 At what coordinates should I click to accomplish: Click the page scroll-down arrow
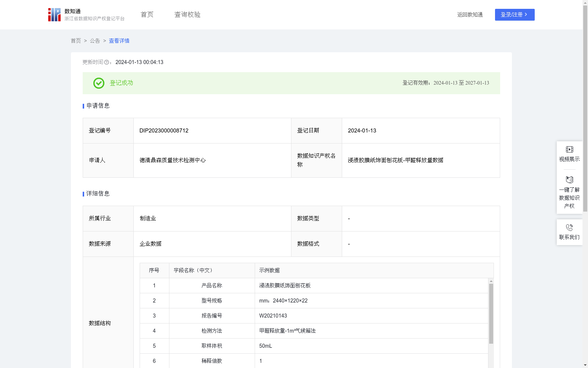click(x=585, y=365)
